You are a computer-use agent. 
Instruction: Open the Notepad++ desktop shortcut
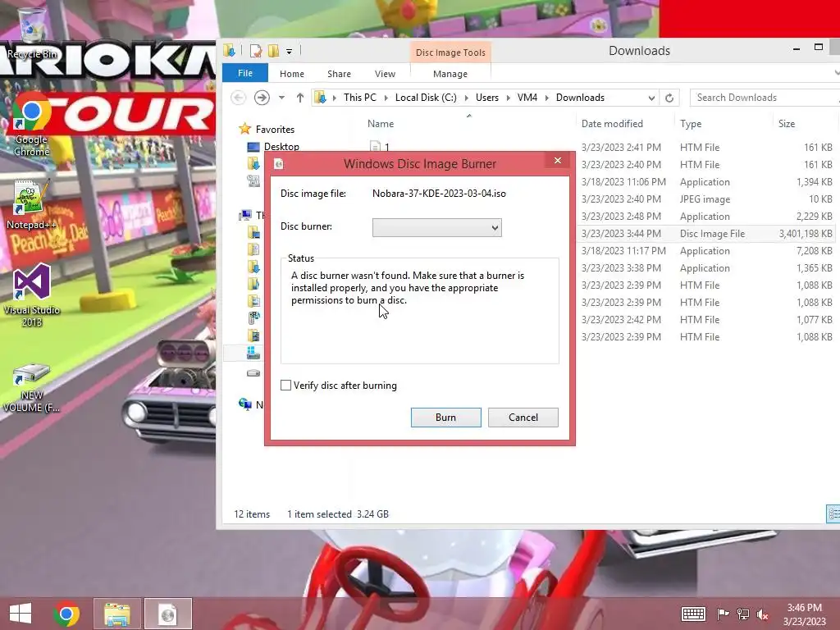[x=32, y=204]
